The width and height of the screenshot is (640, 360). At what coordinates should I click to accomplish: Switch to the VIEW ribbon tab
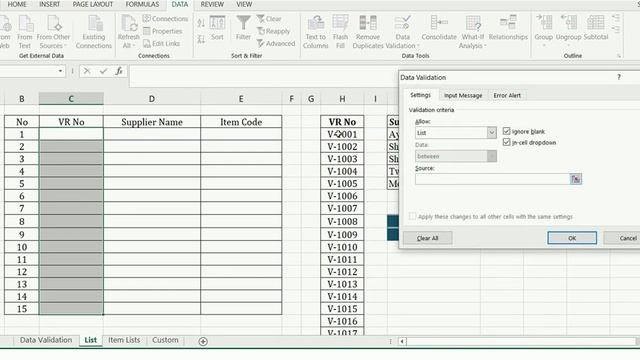[x=244, y=4]
